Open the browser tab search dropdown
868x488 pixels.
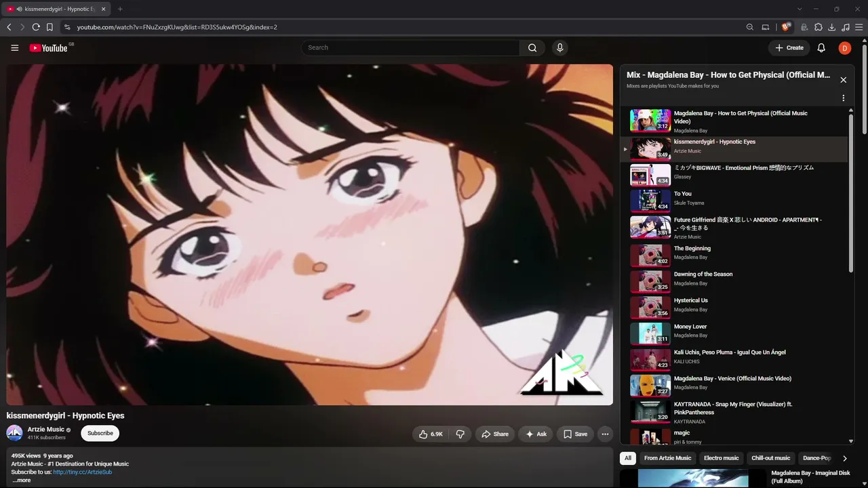[x=800, y=9]
